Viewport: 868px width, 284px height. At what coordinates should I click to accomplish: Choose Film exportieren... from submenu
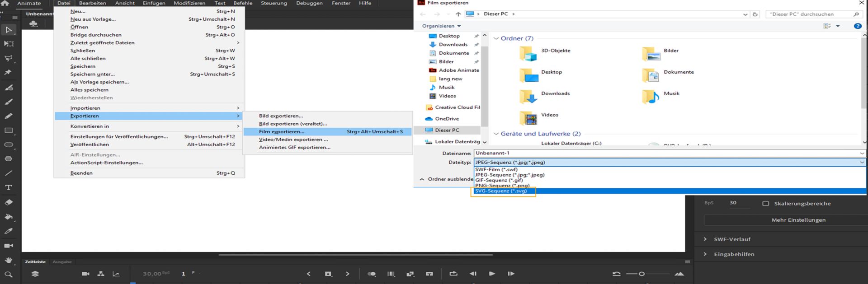(x=327, y=132)
